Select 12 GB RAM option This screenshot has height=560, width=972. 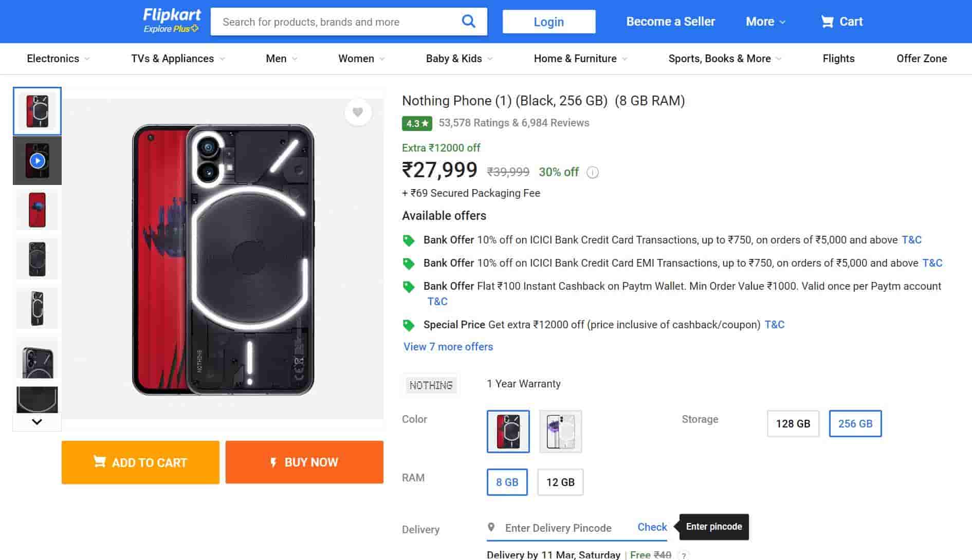click(560, 482)
